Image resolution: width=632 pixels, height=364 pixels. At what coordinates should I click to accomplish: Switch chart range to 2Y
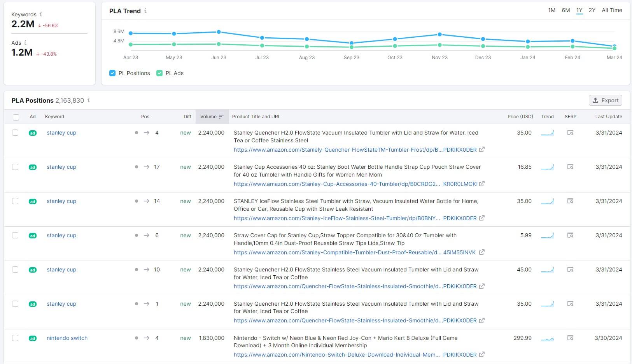tap(592, 10)
